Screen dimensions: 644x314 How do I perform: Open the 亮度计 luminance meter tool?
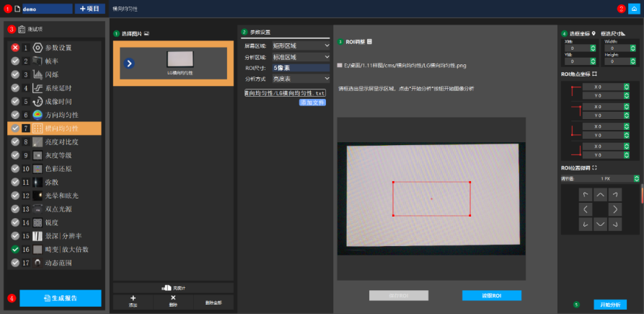[x=173, y=288]
